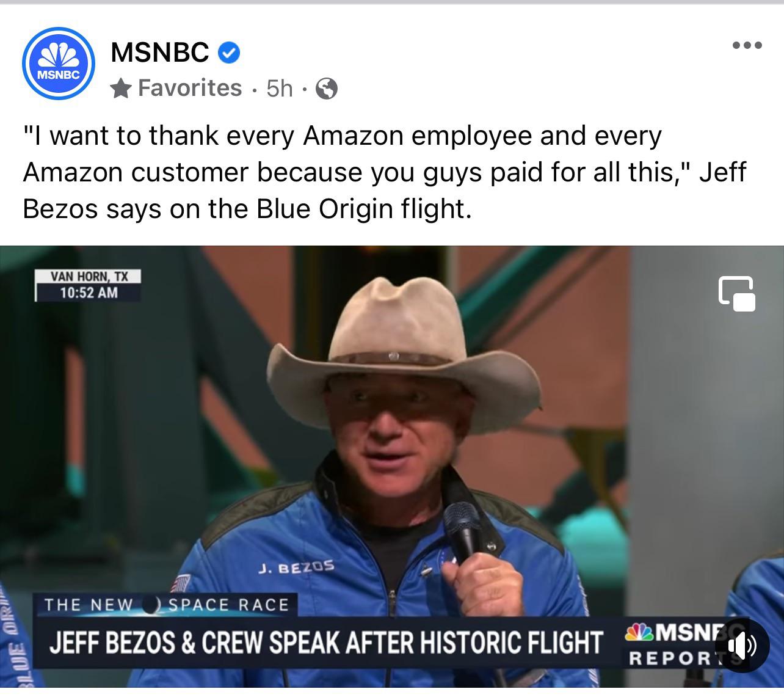Click the globe public audience icon

[x=327, y=89]
